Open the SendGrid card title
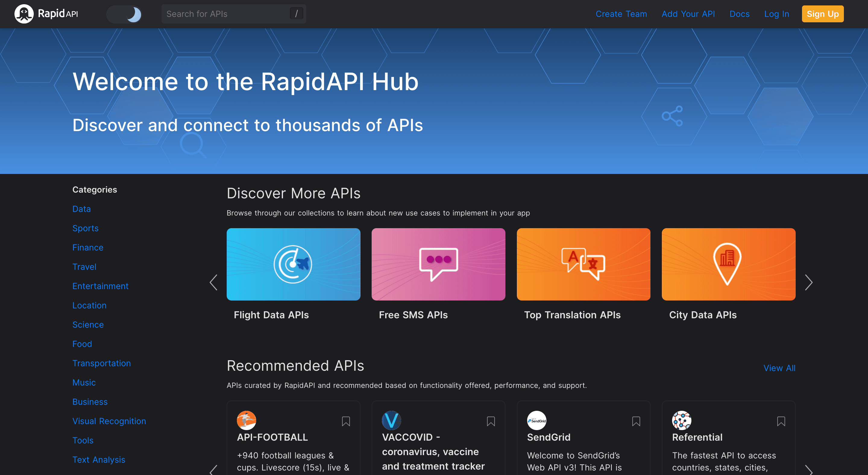The width and height of the screenshot is (868, 475). (549, 437)
